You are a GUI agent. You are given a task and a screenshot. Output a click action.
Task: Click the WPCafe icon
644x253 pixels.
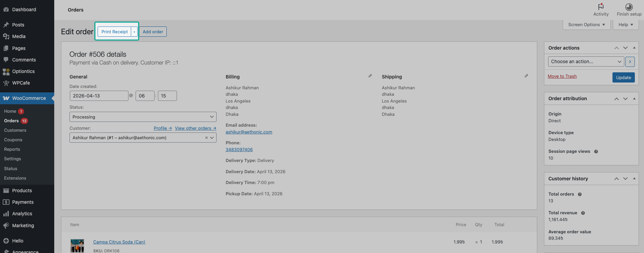6,83
